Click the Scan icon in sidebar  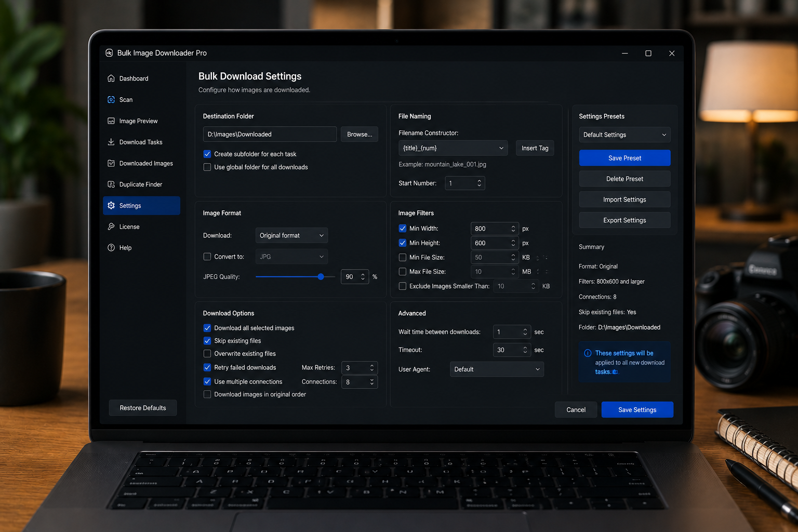pyautogui.click(x=111, y=100)
